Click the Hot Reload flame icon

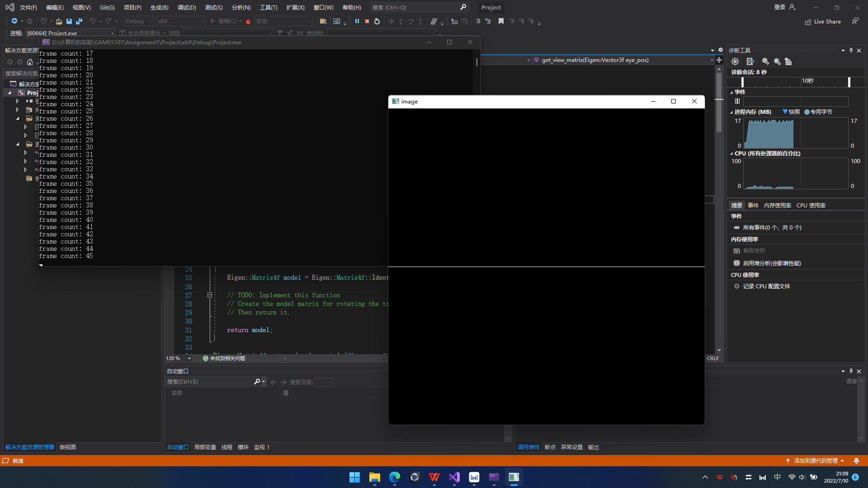click(248, 21)
